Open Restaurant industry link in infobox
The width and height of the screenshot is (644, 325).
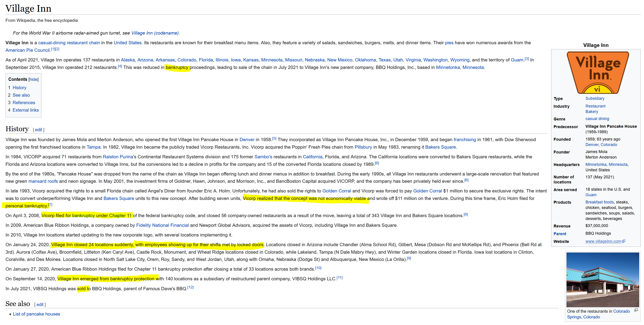pyautogui.click(x=595, y=106)
